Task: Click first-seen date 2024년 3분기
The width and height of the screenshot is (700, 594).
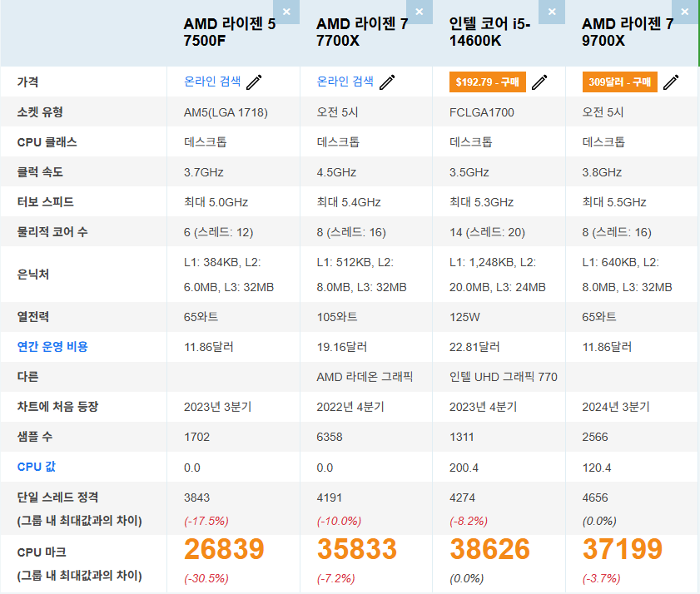Action: [616, 407]
